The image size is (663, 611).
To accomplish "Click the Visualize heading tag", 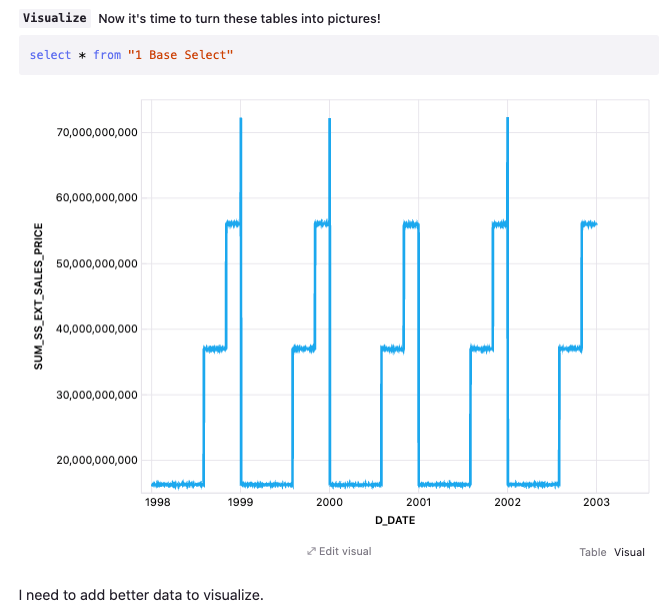I will point(55,19).
